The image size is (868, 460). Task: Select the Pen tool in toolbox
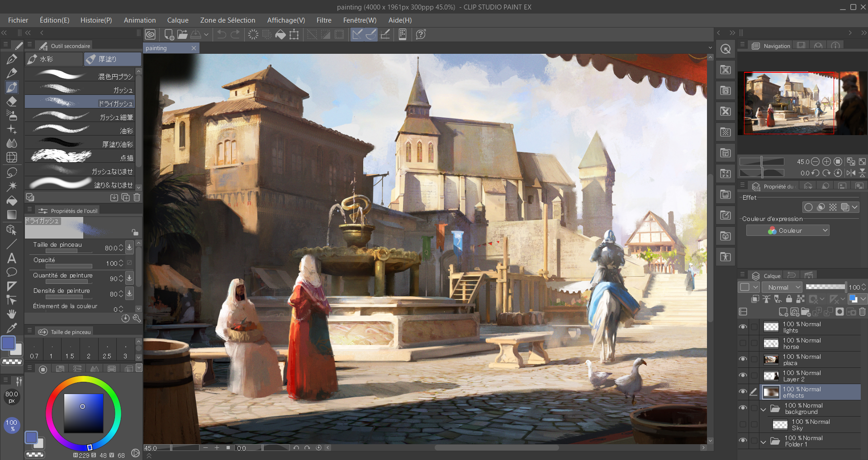[12, 59]
